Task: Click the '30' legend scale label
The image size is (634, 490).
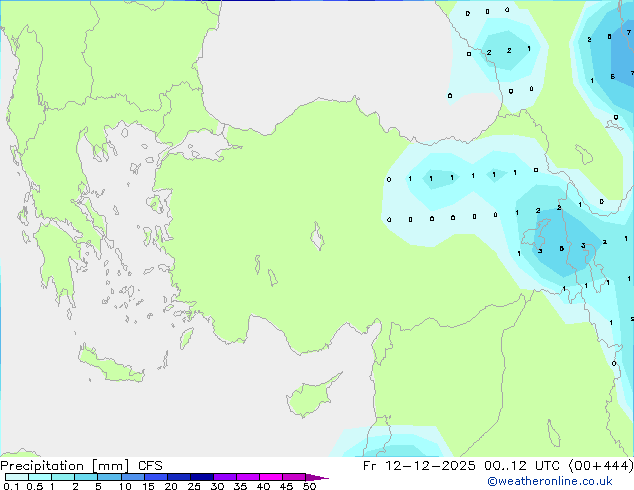Action: click(217, 486)
